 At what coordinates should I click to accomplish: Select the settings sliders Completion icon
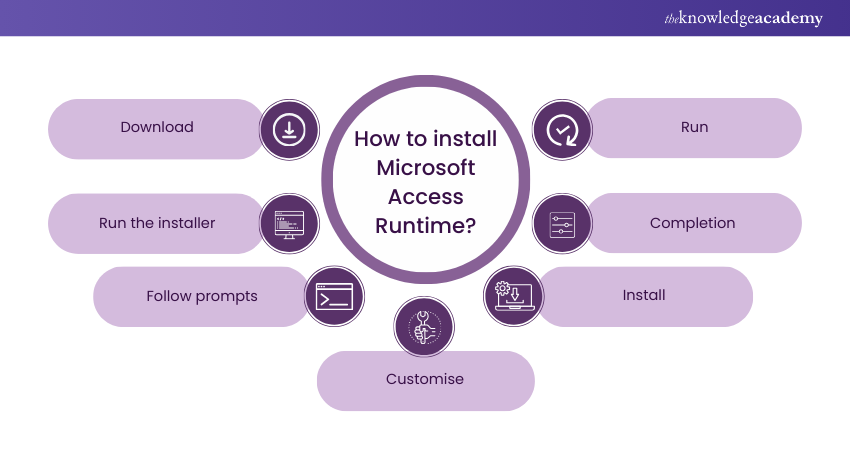click(562, 224)
